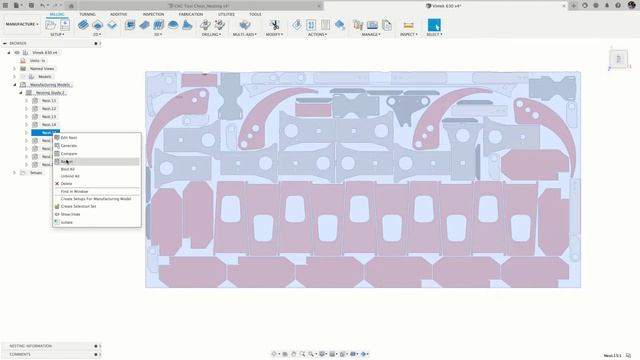Open the INSPECT dropdown
Viewport: 640px width, 360px height.
(409, 34)
